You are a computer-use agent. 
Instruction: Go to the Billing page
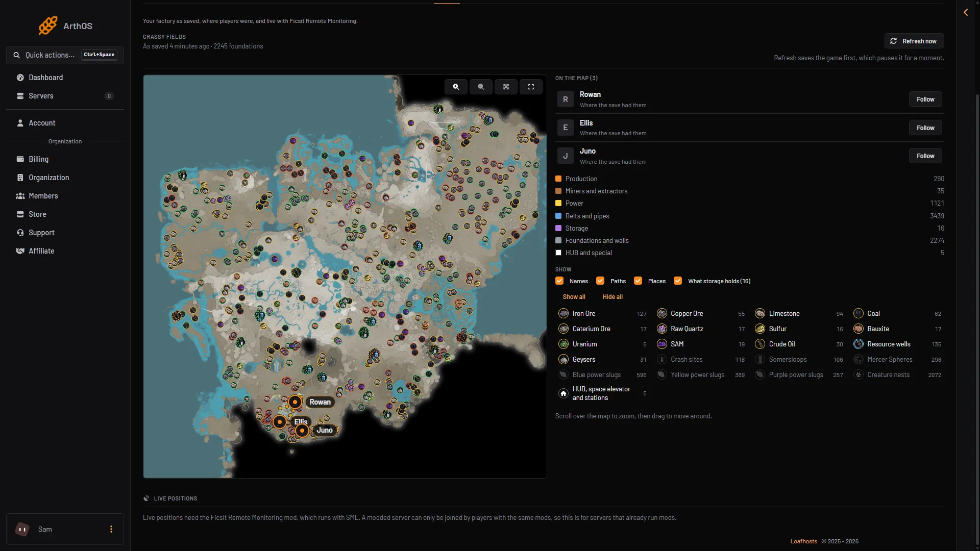point(65,159)
